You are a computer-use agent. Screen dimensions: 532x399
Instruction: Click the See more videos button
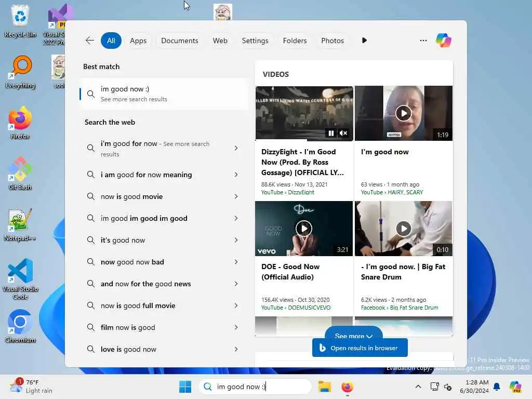point(353,333)
